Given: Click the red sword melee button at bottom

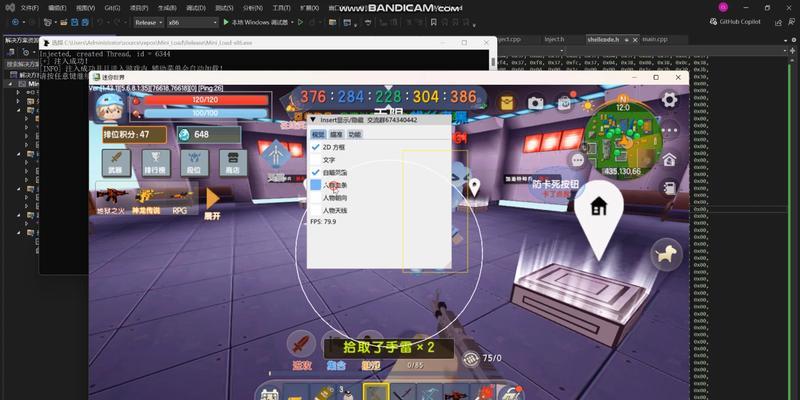Looking at the screenshot, I should [301, 345].
